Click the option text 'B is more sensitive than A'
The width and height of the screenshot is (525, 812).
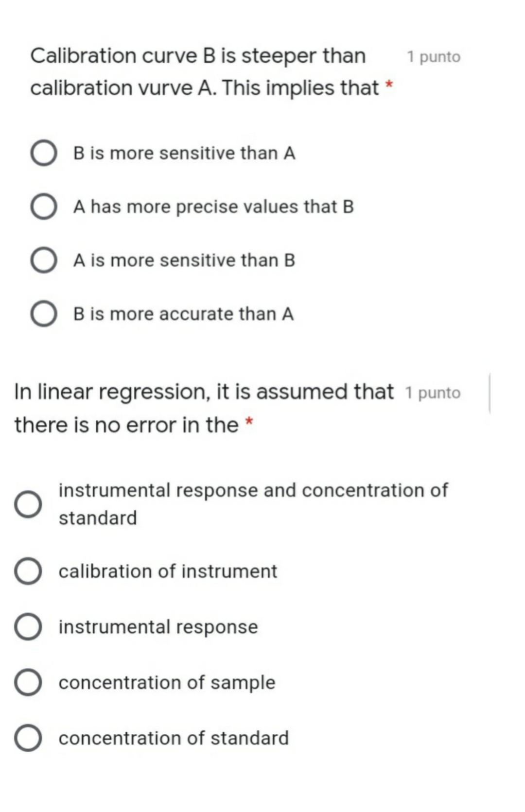(184, 153)
